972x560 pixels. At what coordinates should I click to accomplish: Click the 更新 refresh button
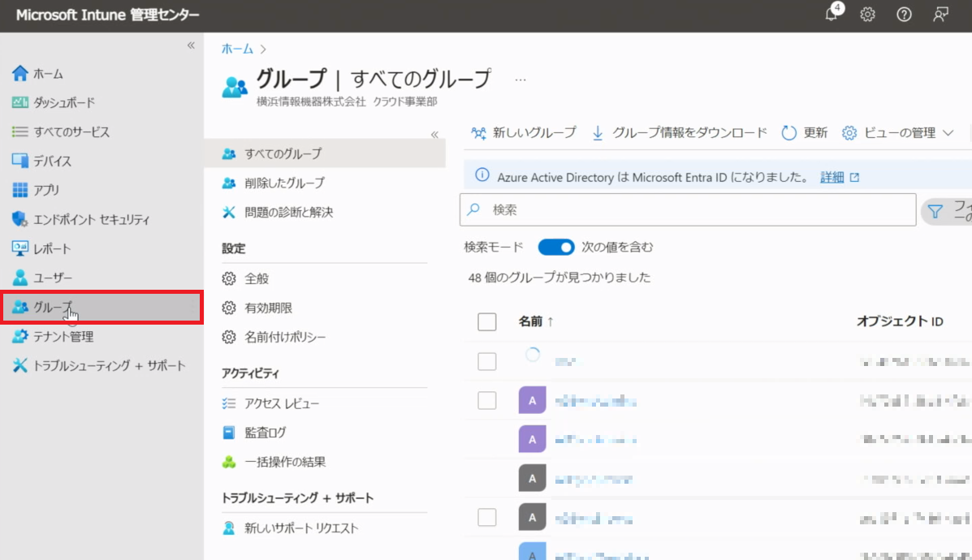coord(805,132)
